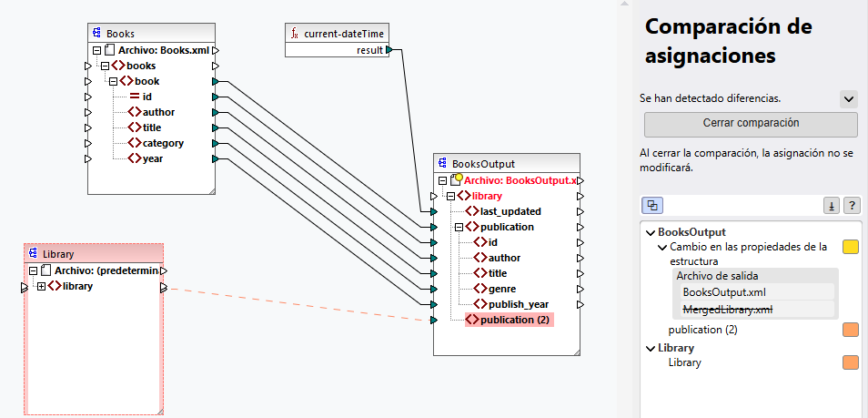Collapse the BooksOutput group in comparison list
Viewport: 868px width, 418px height.
click(x=650, y=232)
